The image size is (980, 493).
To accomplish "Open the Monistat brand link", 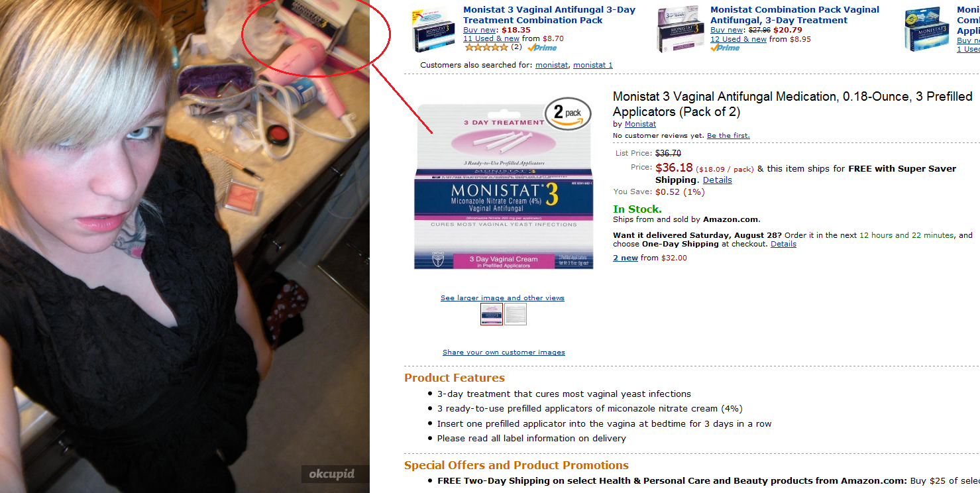I will [x=640, y=124].
